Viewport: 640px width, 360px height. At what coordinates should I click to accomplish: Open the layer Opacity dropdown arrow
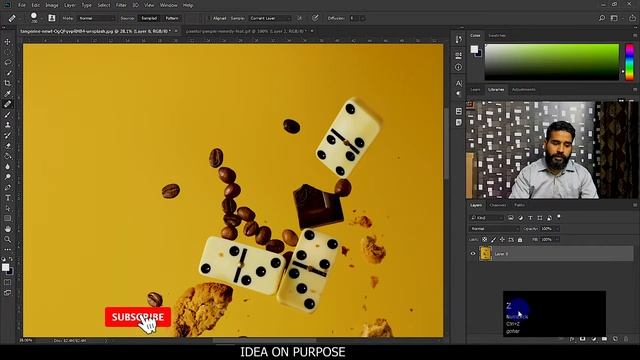[558, 229]
